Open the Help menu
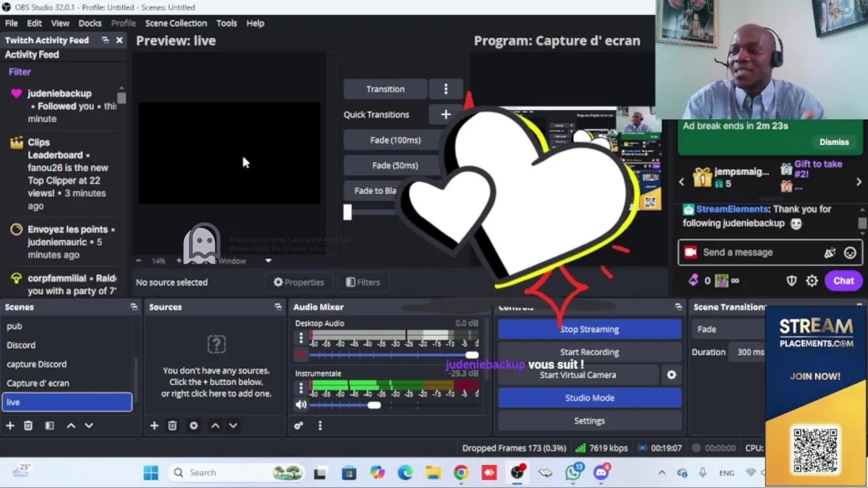 (255, 23)
